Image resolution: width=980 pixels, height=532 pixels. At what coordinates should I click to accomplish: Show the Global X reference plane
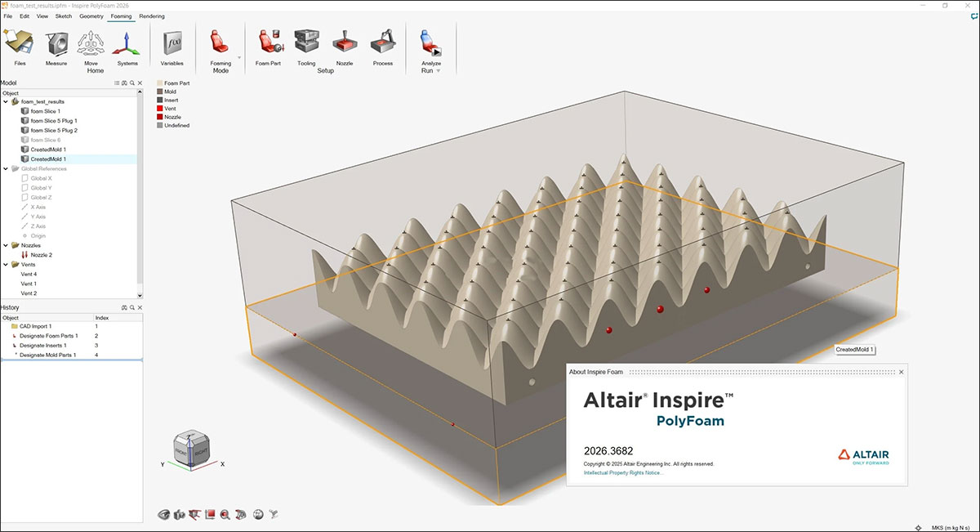(24, 177)
